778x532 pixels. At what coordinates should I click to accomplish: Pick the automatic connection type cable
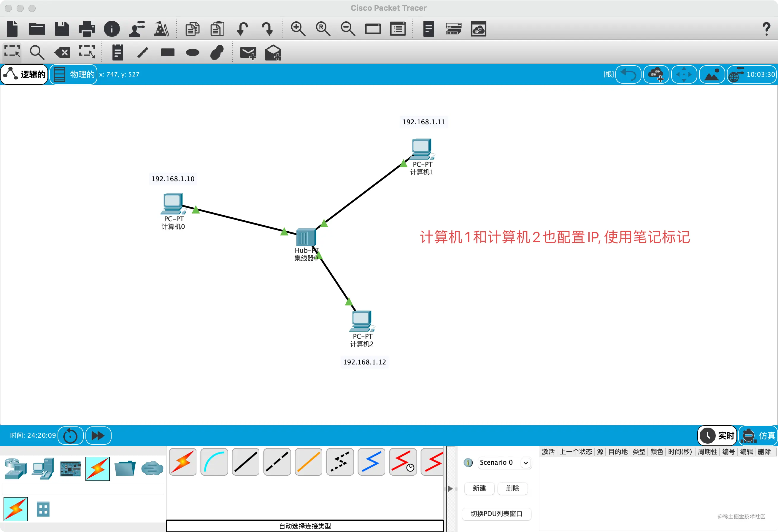[x=183, y=462]
